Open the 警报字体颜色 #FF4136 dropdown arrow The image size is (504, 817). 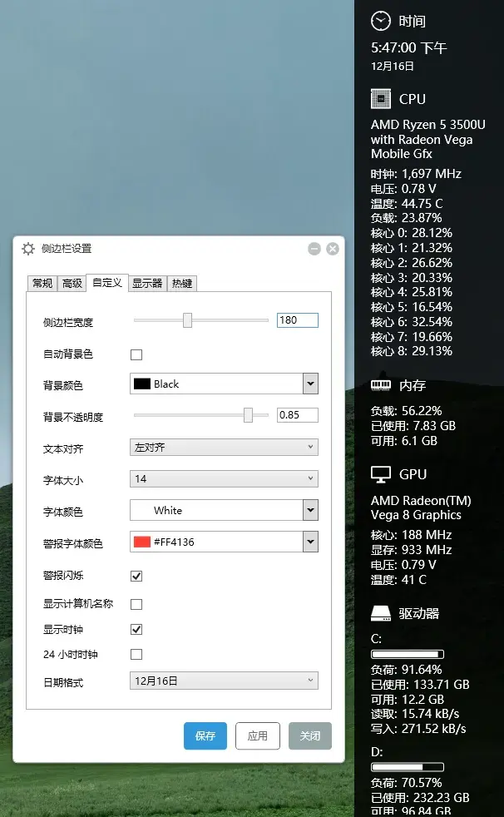tap(310, 542)
